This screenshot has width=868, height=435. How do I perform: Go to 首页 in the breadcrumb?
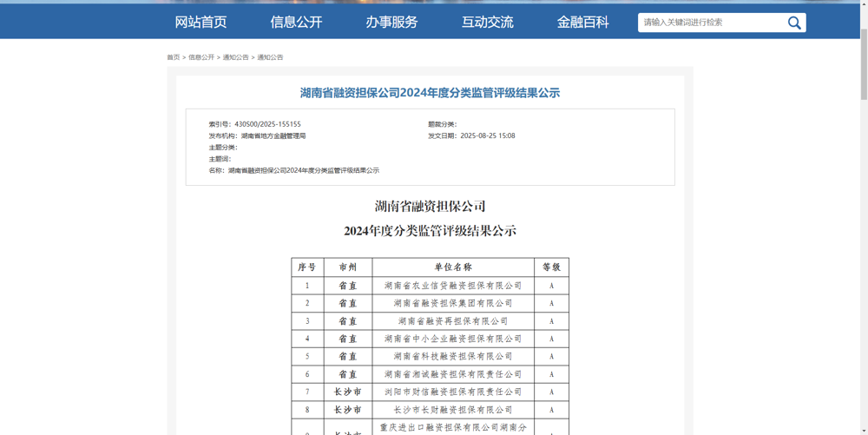[x=174, y=57]
